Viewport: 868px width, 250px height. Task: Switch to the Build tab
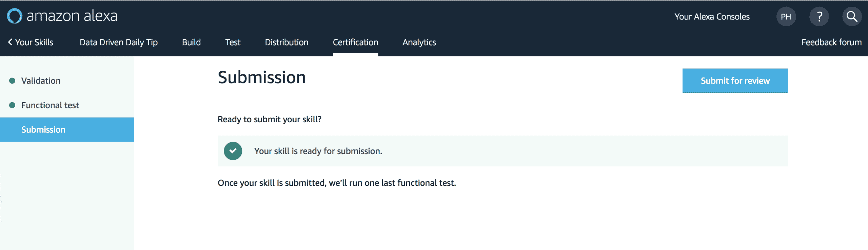pos(192,42)
